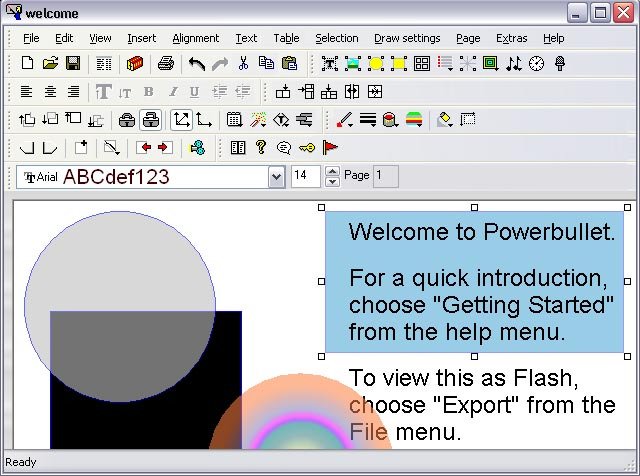Screen dimensions: 640x476
Task: Click the microphone icon
Action: 560,64
